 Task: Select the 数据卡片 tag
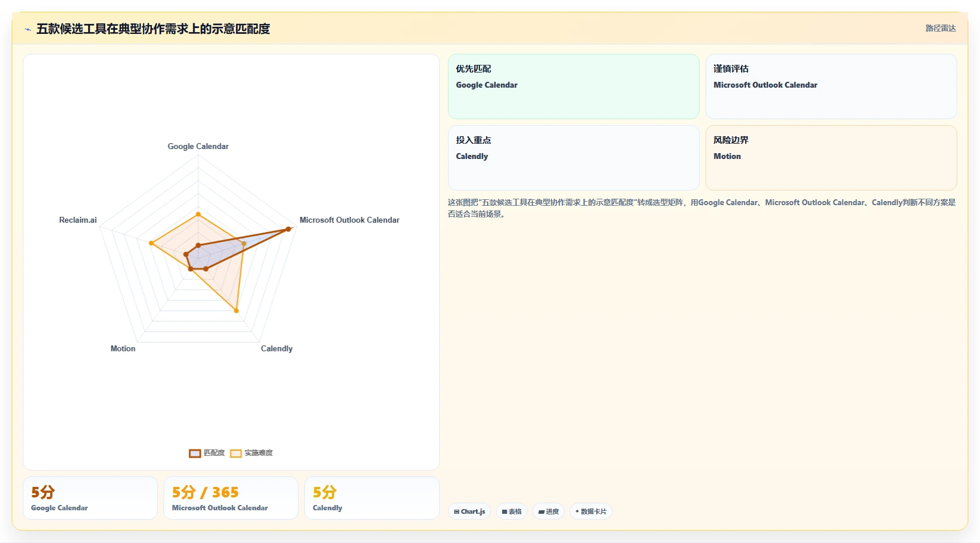[x=591, y=511]
